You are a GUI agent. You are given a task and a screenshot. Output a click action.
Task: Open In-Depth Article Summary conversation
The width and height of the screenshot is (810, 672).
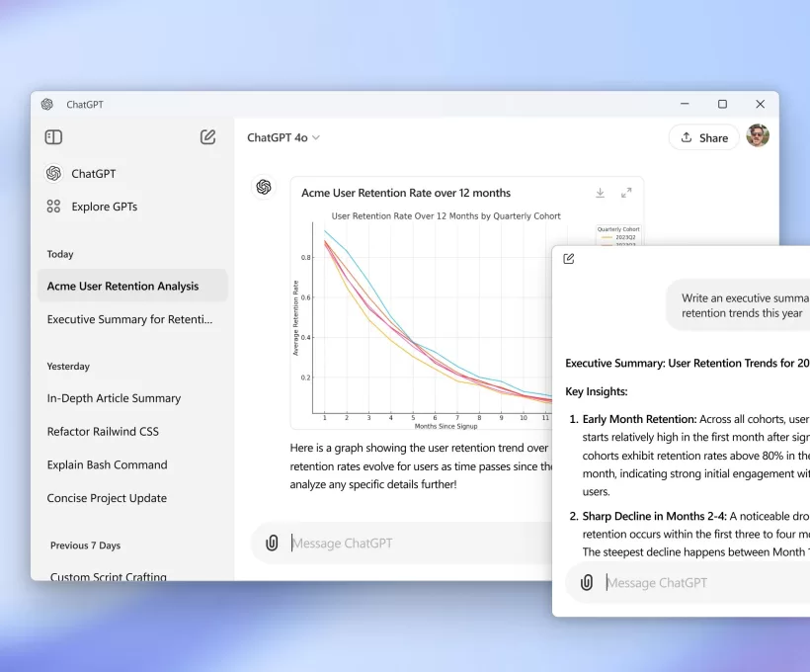click(x=114, y=398)
